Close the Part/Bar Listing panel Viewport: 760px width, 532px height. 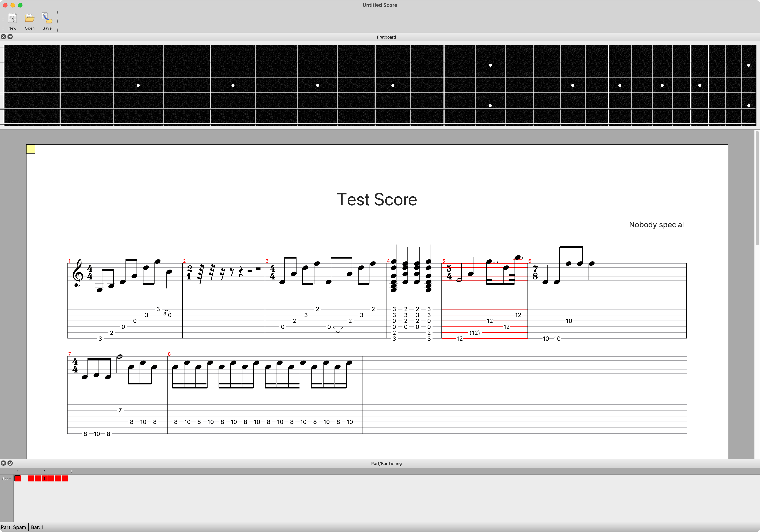pyautogui.click(x=3, y=463)
